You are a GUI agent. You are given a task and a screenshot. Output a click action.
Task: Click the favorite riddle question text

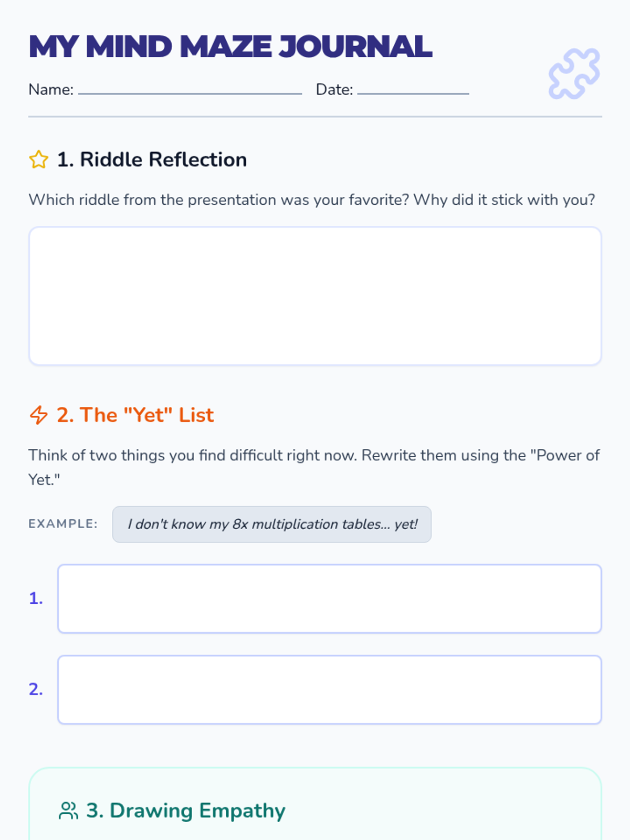[312, 200]
